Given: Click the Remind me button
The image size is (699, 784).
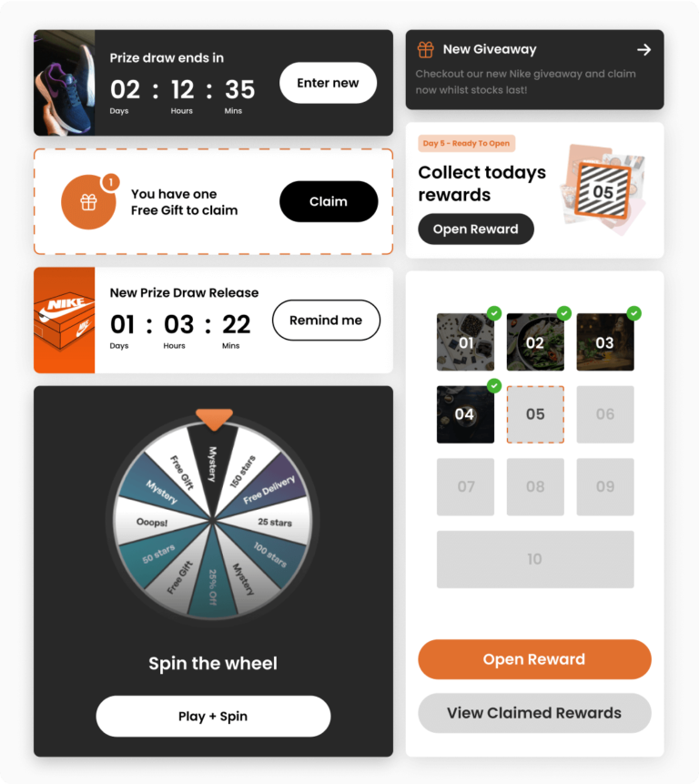Looking at the screenshot, I should pyautogui.click(x=326, y=320).
